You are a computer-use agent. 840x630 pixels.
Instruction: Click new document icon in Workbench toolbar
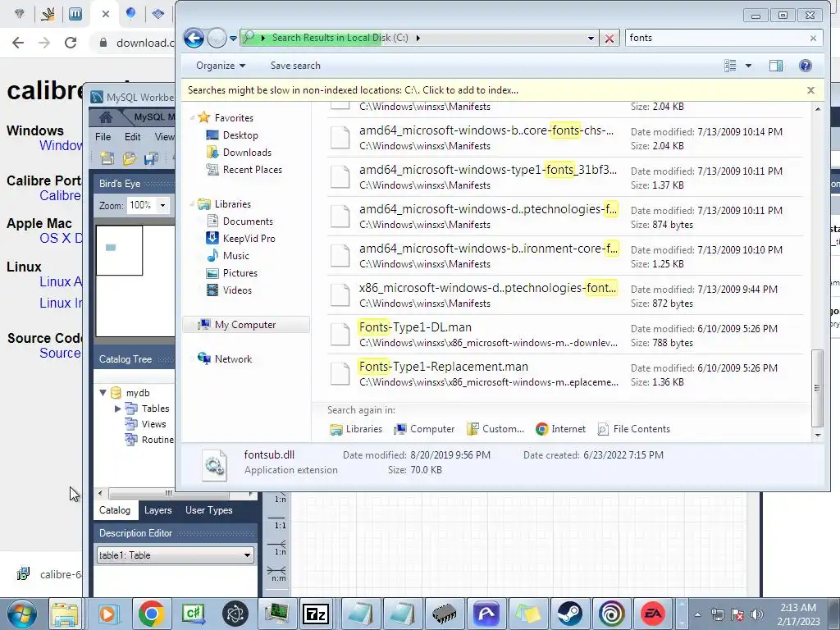(107, 157)
